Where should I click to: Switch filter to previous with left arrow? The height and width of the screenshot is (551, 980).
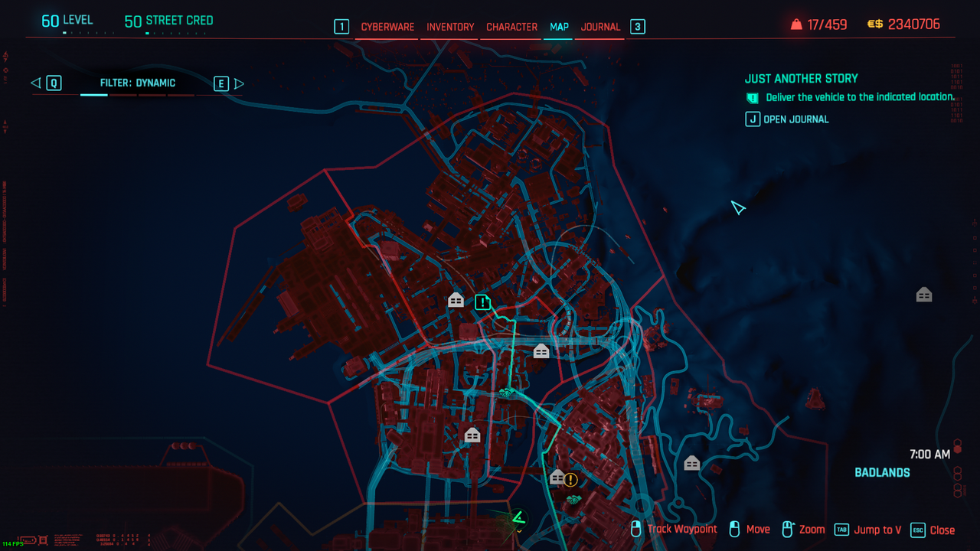pos(36,83)
